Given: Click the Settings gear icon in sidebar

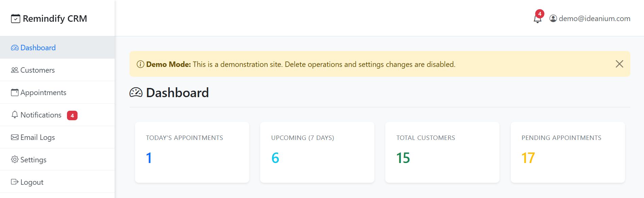Looking at the screenshot, I should [15, 160].
